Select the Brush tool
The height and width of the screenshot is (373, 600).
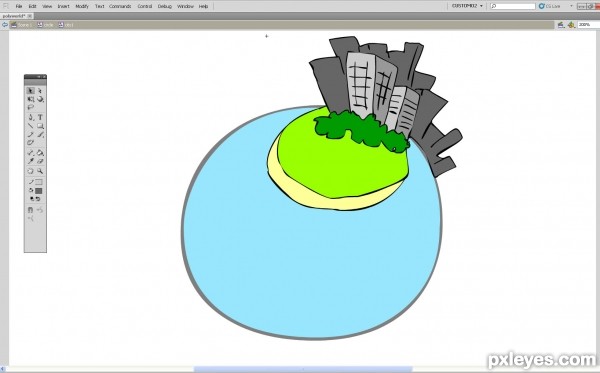[40, 134]
